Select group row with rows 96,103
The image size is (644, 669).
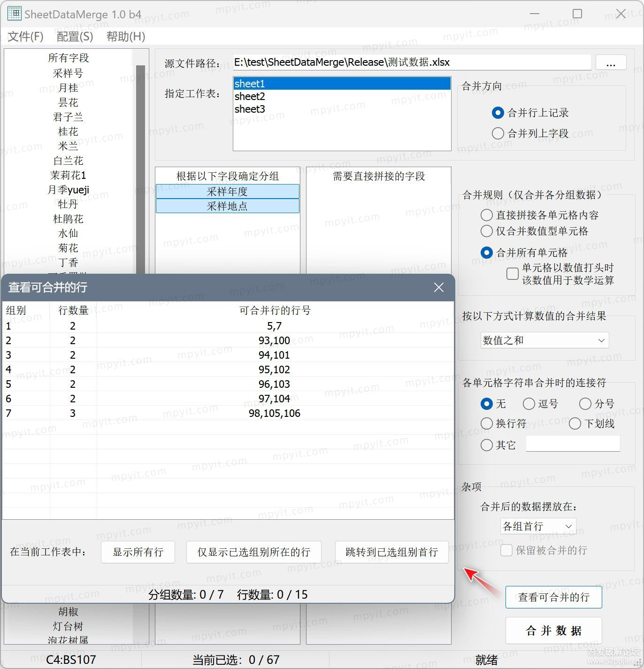(228, 384)
